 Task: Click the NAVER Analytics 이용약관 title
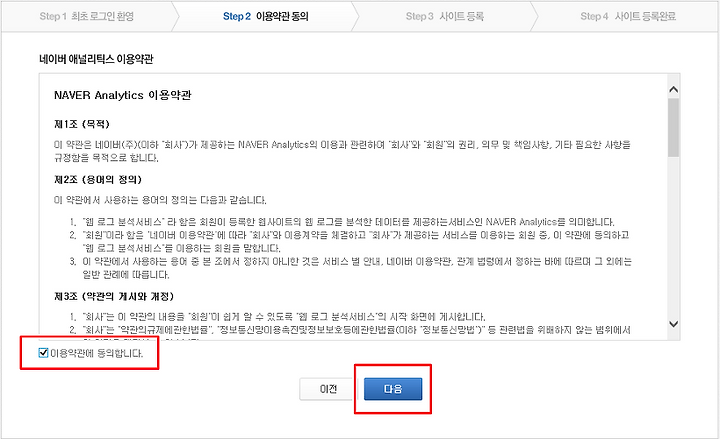pos(122,95)
